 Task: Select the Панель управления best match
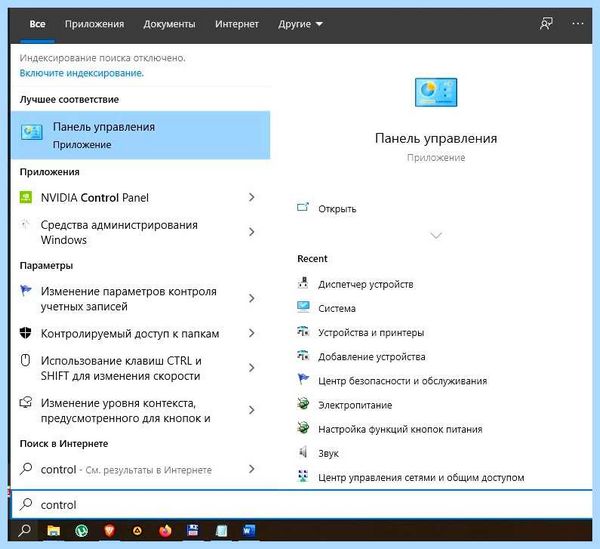click(x=140, y=135)
